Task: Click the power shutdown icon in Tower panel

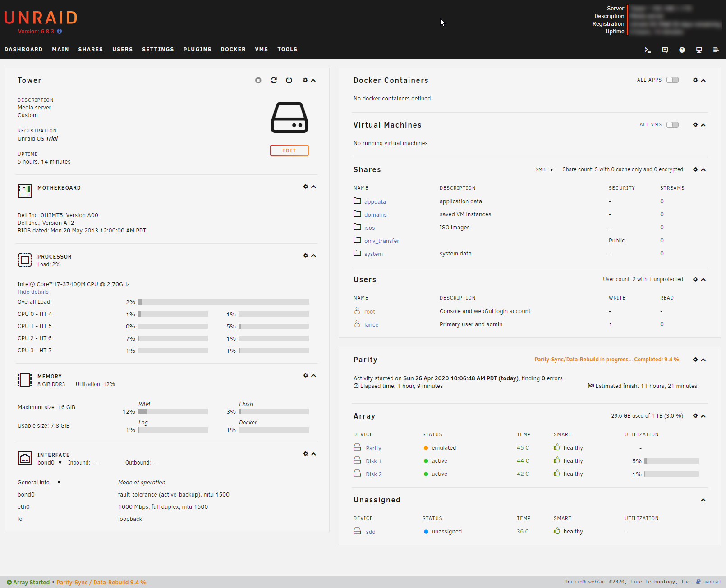Action: tap(289, 80)
